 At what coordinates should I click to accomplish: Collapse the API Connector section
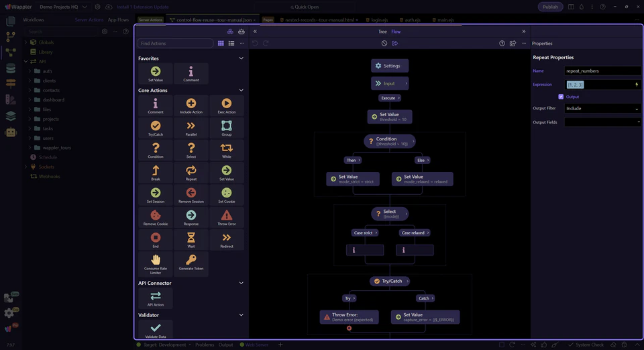tap(241, 283)
